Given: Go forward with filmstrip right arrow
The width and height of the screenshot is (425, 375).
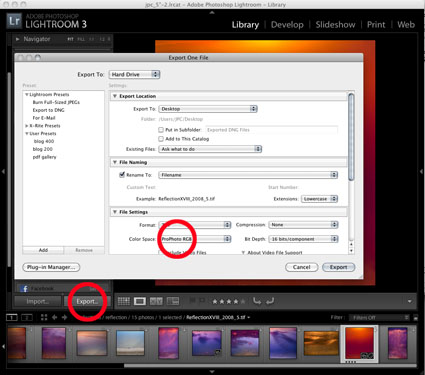Looking at the screenshot, I should click(64, 317).
